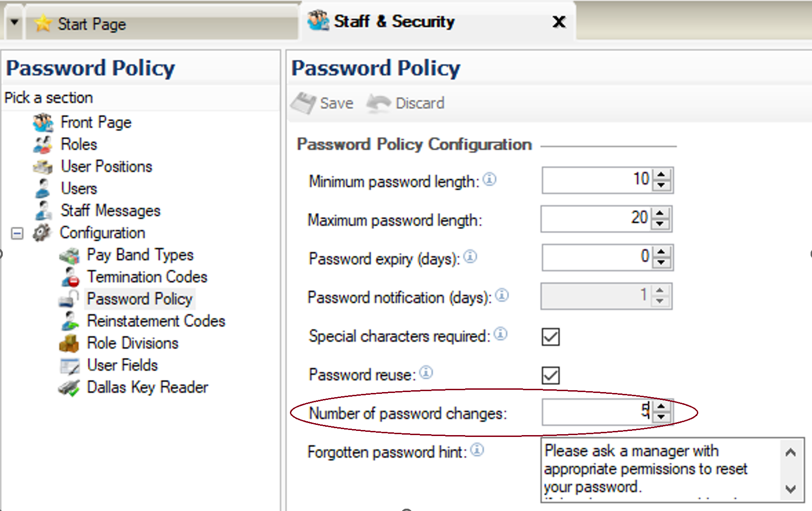Select the Dallas Key Reader icon
The image size is (812, 511).
click(69, 388)
